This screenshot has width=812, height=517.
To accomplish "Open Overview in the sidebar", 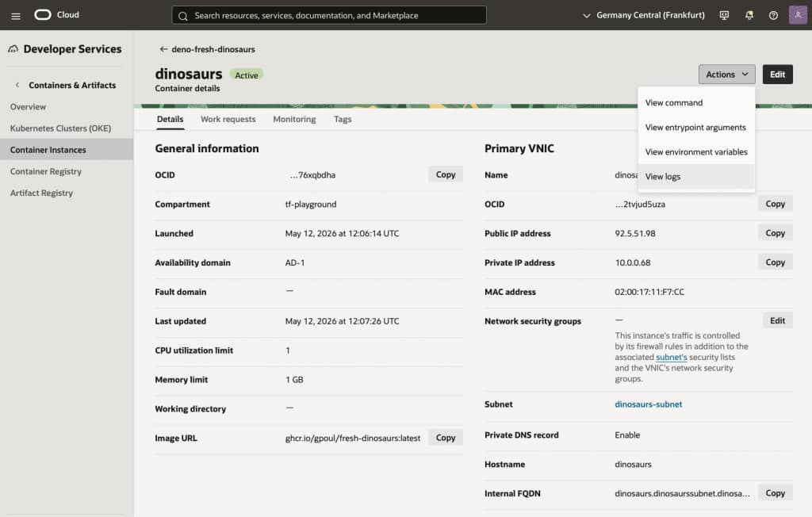I will (x=28, y=107).
